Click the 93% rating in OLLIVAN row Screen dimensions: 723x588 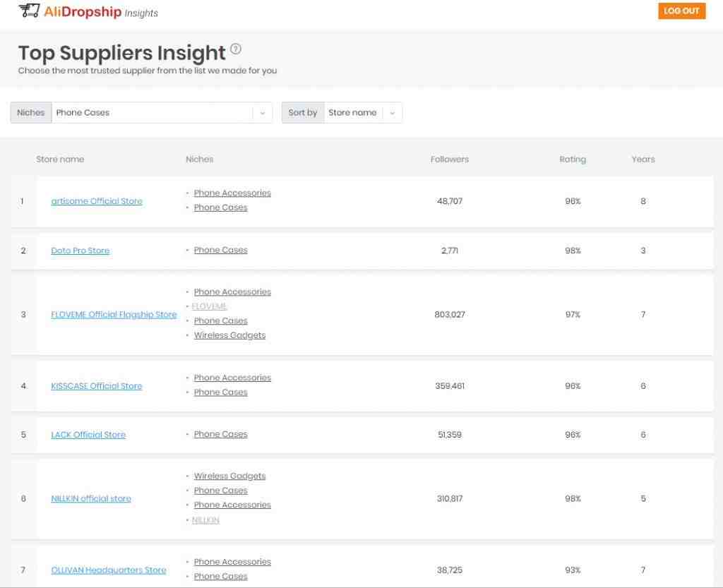[x=573, y=570]
